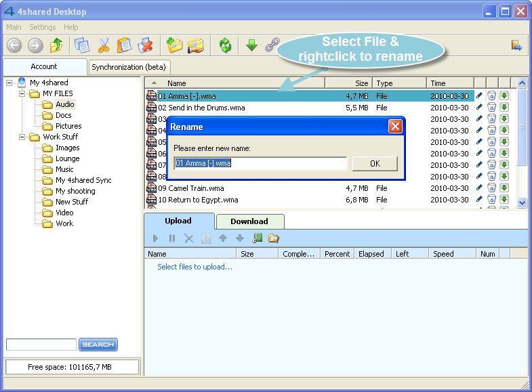The width and height of the screenshot is (532, 392).
Task: Move upload item down in queue
Action: [239, 238]
